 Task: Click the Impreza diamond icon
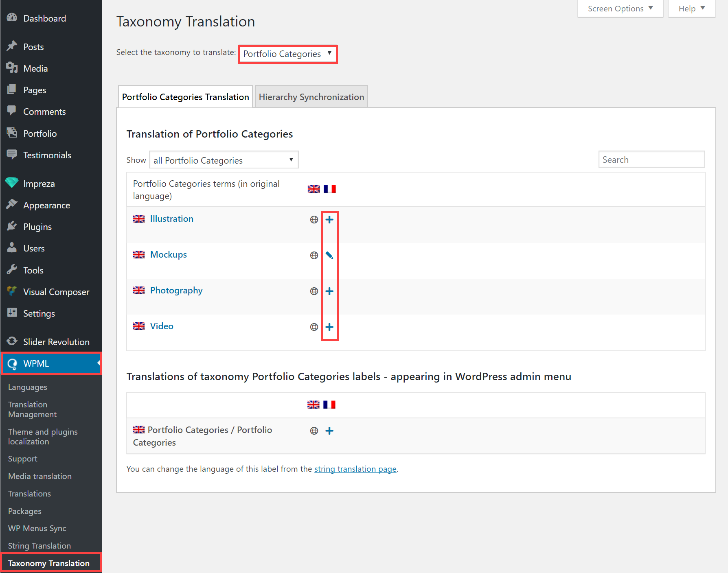tap(12, 183)
